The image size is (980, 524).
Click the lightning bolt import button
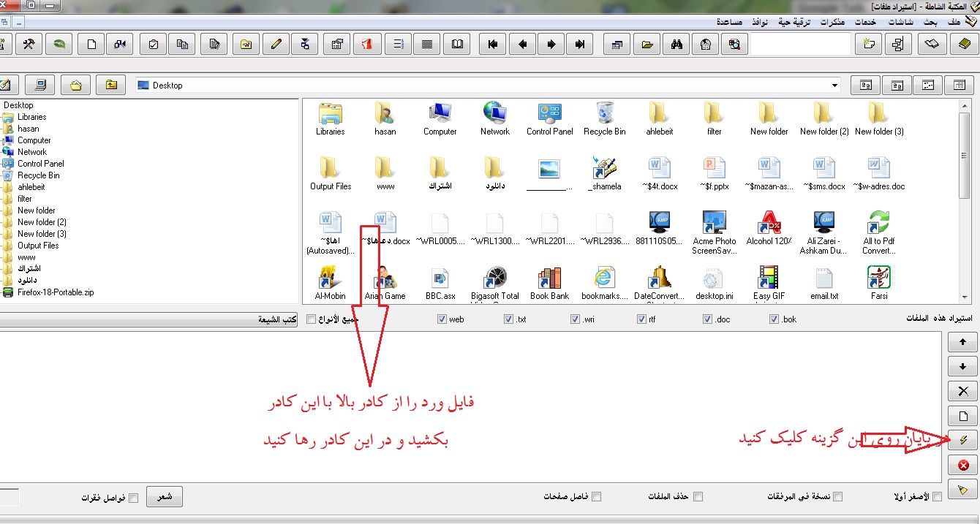tap(963, 440)
